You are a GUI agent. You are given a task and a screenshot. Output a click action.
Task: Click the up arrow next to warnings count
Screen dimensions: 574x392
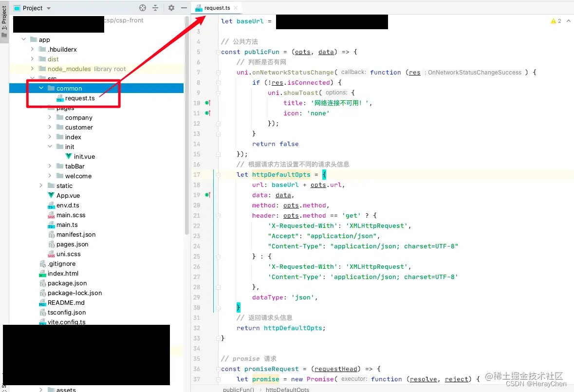(569, 21)
